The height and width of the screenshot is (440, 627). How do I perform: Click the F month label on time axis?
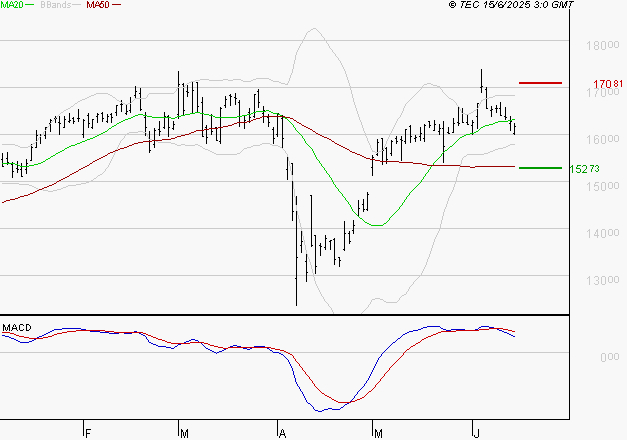88,433
